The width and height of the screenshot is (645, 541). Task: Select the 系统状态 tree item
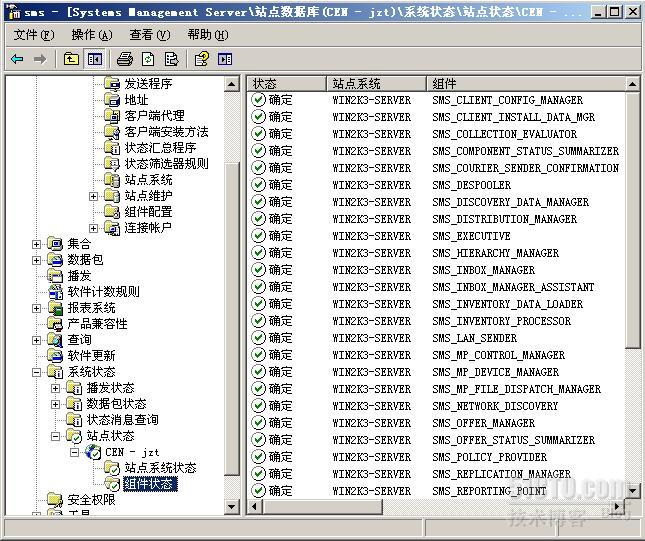[91, 372]
